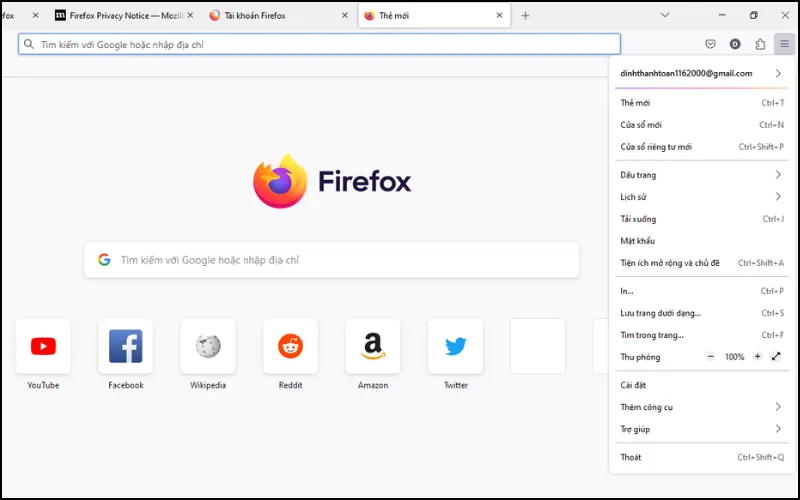Expand Thêm công cụ submenu
The image size is (800, 500).
click(702, 407)
